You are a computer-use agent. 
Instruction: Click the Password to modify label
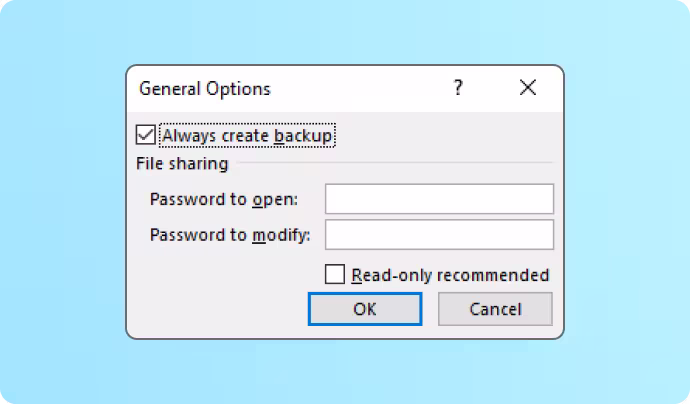(230, 235)
